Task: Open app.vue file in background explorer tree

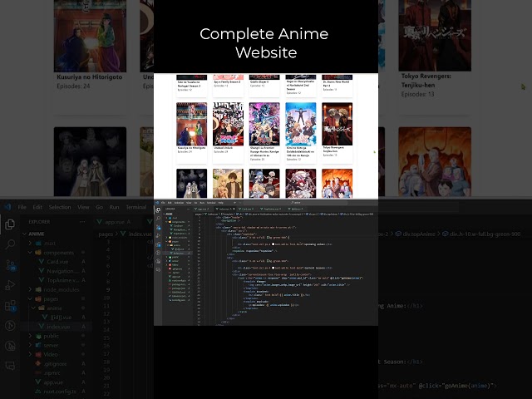Action: [54, 382]
